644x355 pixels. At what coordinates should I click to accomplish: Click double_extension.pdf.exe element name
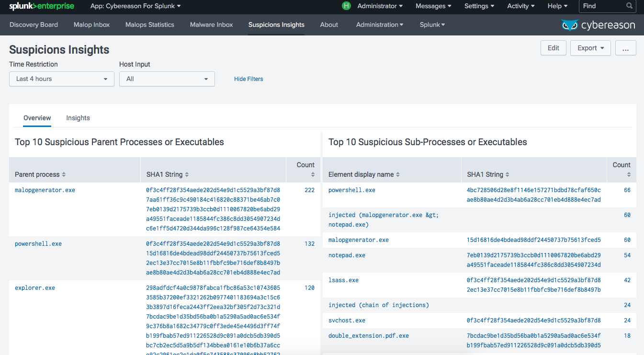coord(369,336)
